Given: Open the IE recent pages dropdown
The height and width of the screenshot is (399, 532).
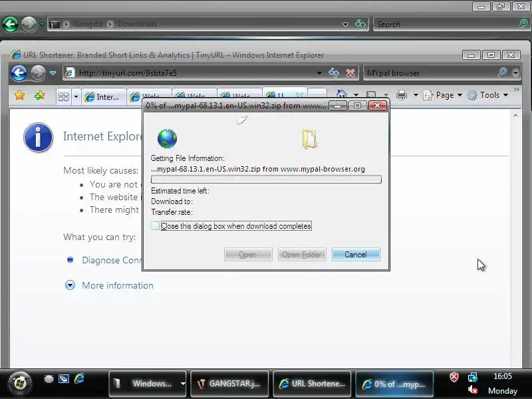Looking at the screenshot, I should [x=53, y=72].
